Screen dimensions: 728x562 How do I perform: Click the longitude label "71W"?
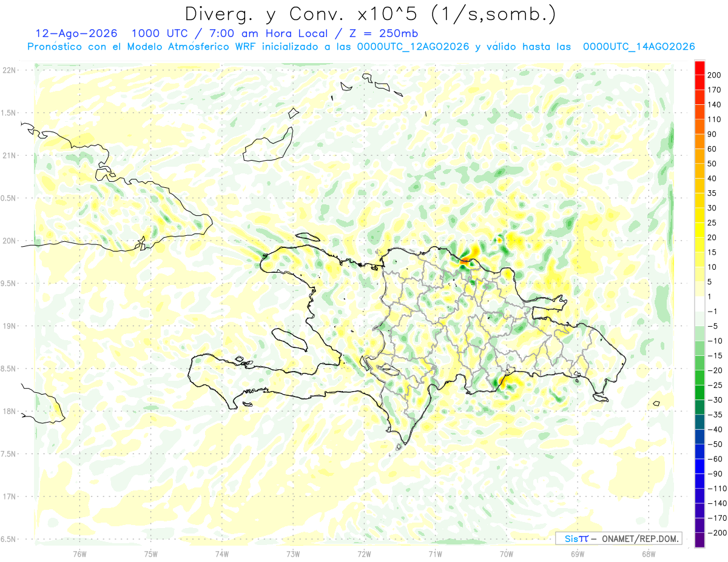point(435,553)
